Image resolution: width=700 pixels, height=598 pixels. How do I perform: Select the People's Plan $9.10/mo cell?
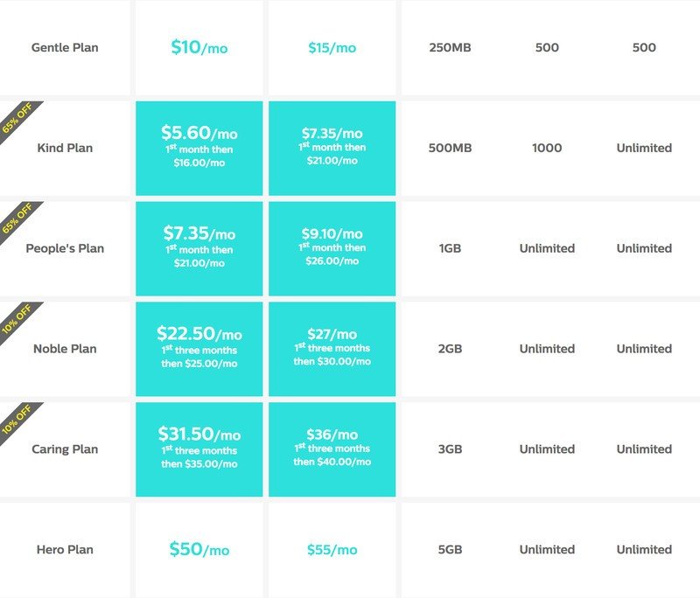[332, 248]
